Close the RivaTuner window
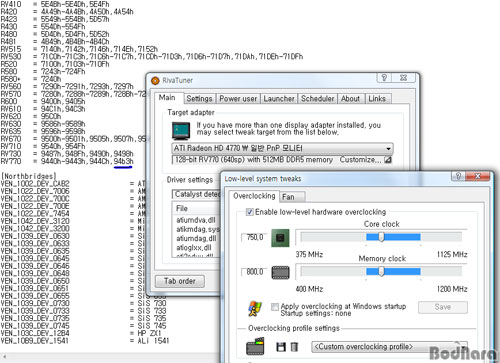500x363 pixels. (x=404, y=78)
